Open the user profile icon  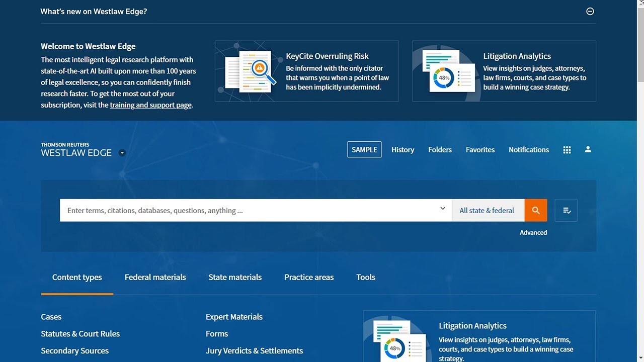pyautogui.click(x=588, y=150)
